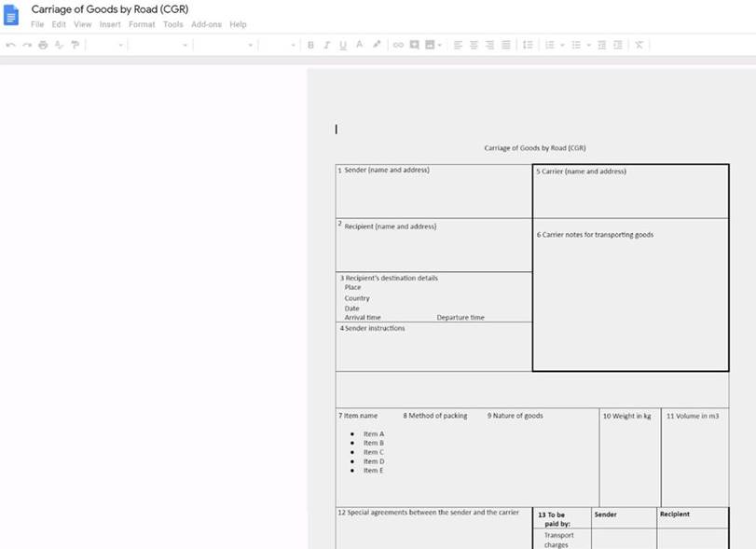Open the Google Docs home icon

click(11, 15)
